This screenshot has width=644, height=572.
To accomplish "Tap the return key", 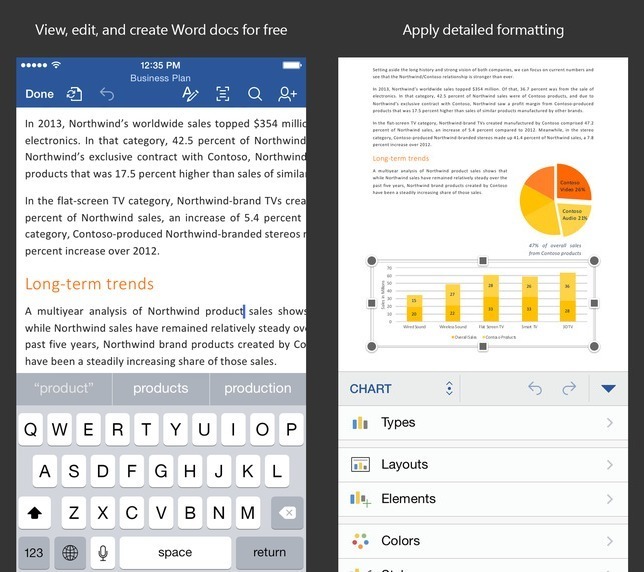I will coord(269,553).
